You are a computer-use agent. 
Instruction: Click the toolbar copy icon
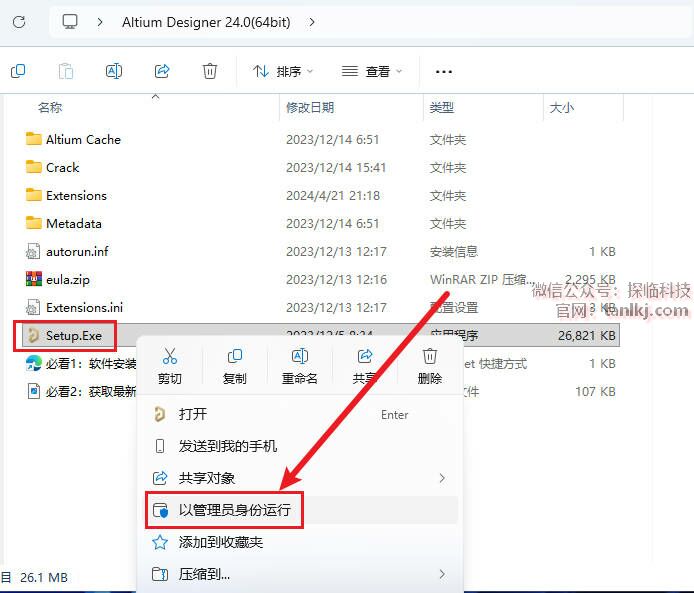(18, 71)
